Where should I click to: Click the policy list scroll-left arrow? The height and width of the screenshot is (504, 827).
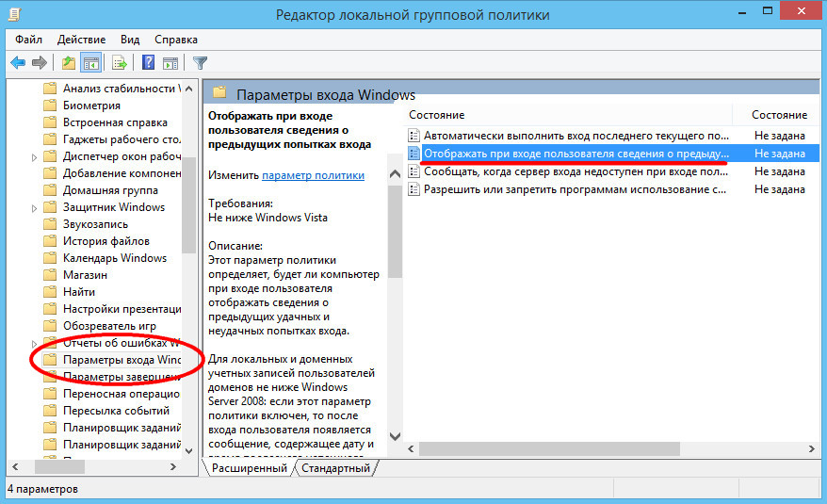pos(412,448)
